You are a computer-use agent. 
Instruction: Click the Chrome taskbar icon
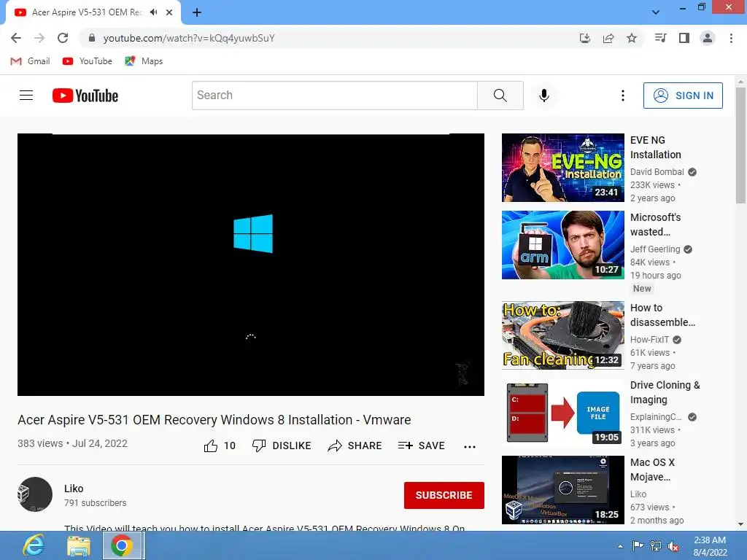click(122, 545)
